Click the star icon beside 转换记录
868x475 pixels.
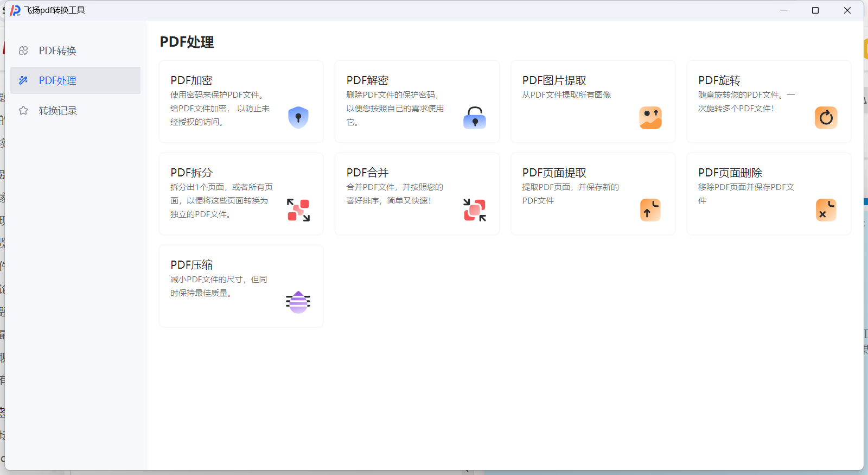(23, 111)
